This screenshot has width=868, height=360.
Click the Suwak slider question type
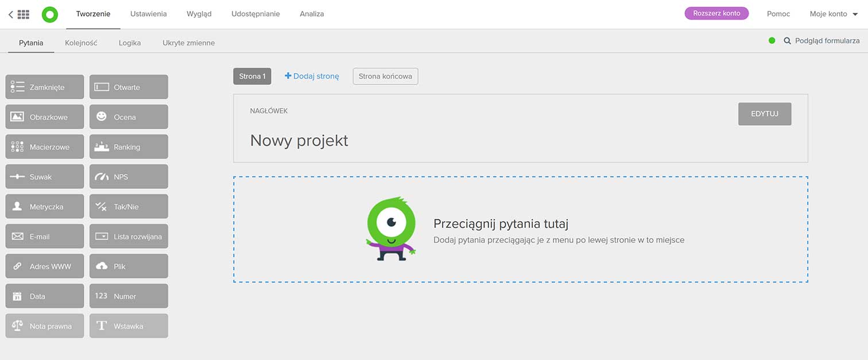click(x=45, y=177)
